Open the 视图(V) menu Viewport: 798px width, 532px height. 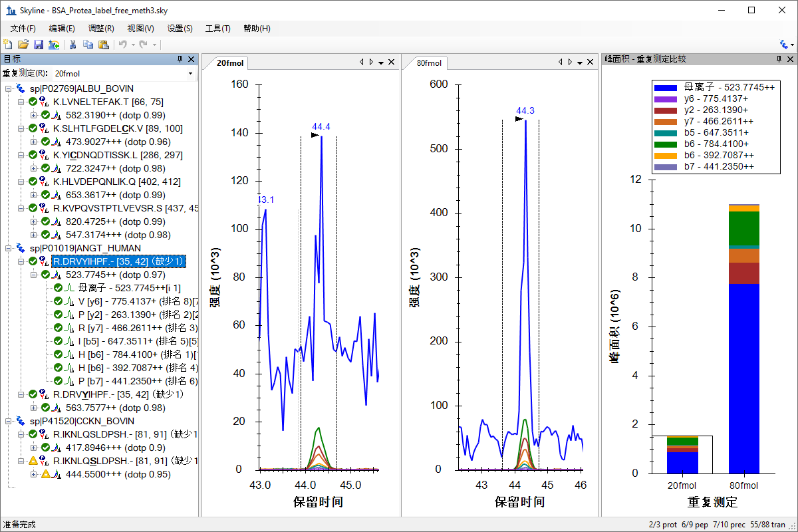140,29
